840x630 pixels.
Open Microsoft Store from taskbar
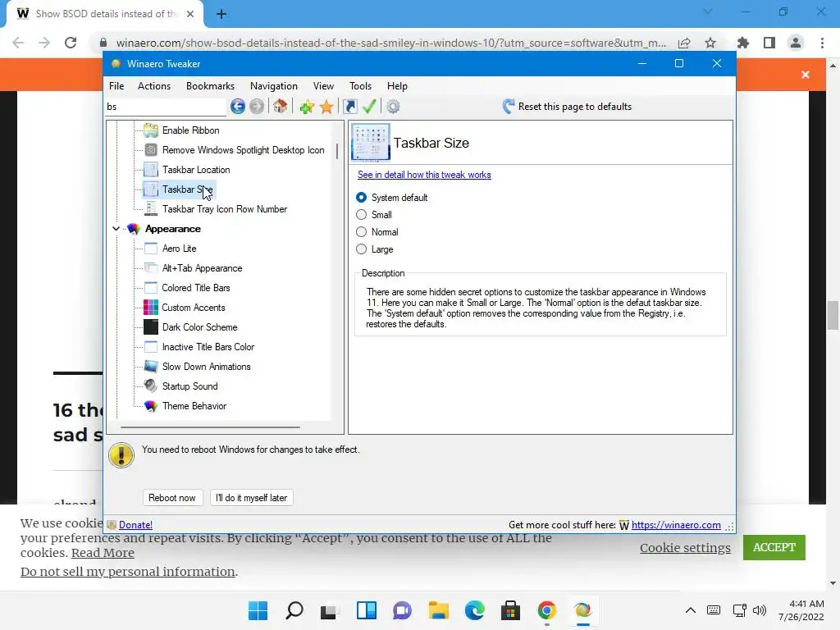coord(510,610)
